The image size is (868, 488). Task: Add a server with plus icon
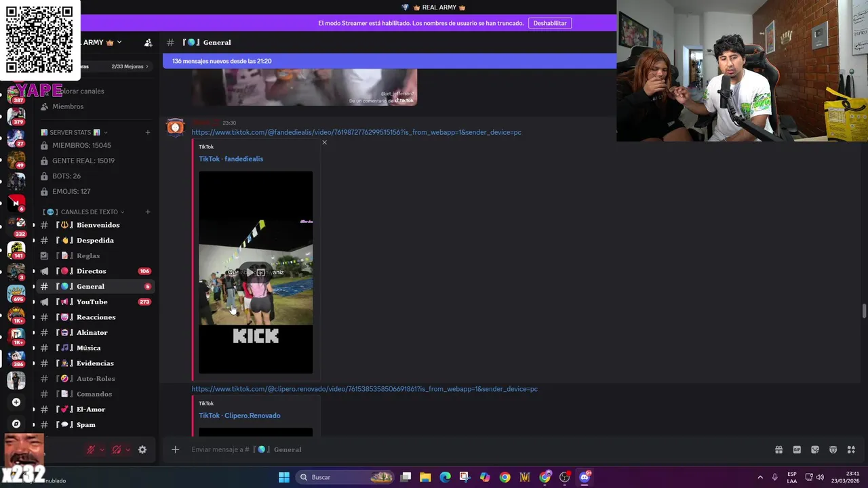click(x=16, y=402)
